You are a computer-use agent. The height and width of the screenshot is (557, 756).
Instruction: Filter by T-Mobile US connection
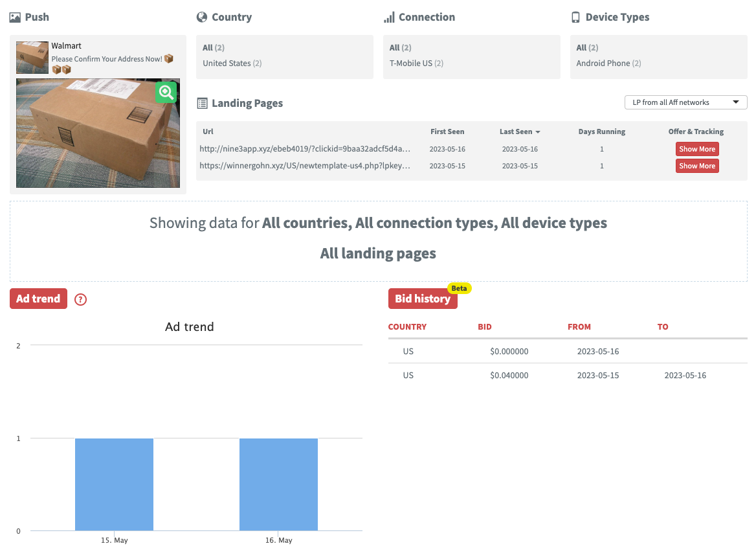[412, 63]
